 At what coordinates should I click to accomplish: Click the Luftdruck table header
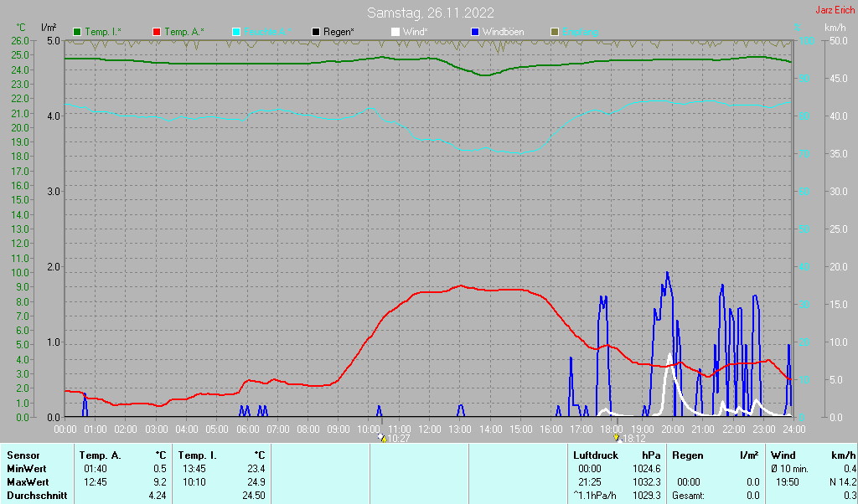(x=596, y=455)
